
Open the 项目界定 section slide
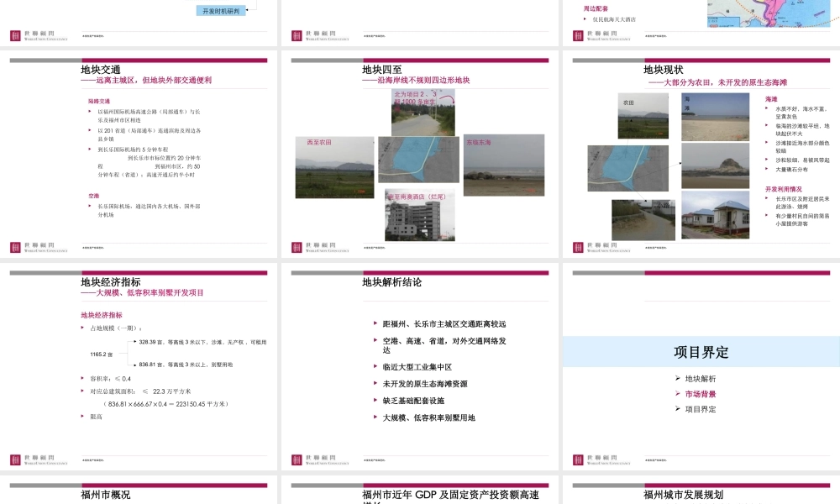pos(701,366)
